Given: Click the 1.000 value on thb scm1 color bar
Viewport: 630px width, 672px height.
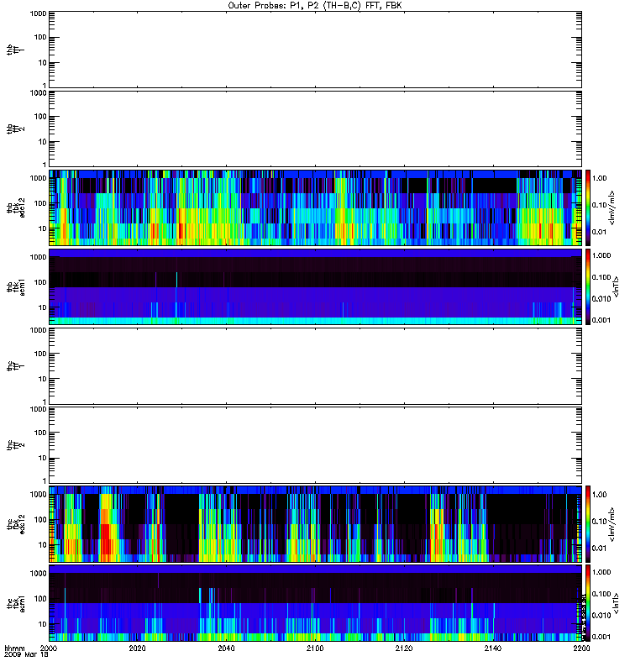Looking at the screenshot, I should coord(601,255).
